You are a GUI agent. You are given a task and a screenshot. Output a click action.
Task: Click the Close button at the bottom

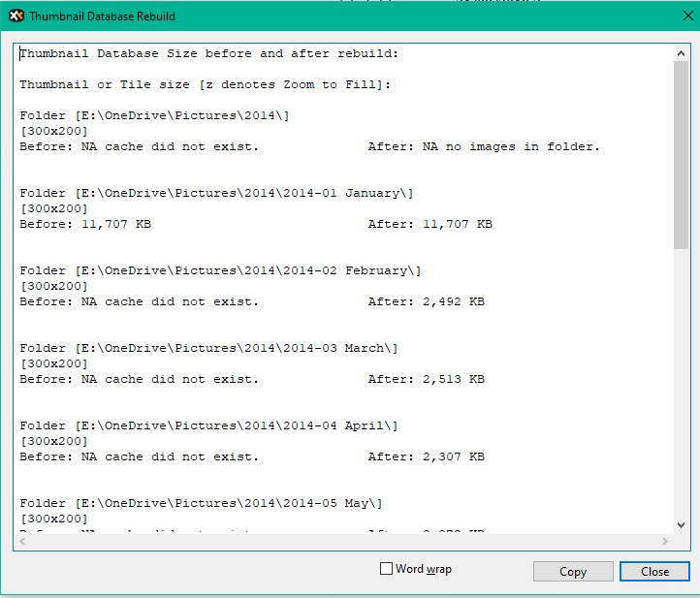[654, 571]
